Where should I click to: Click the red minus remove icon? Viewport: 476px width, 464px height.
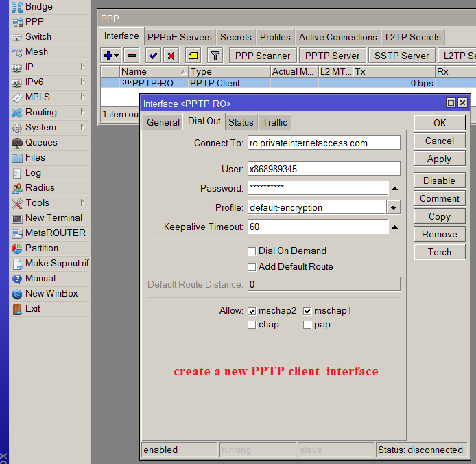click(x=132, y=56)
